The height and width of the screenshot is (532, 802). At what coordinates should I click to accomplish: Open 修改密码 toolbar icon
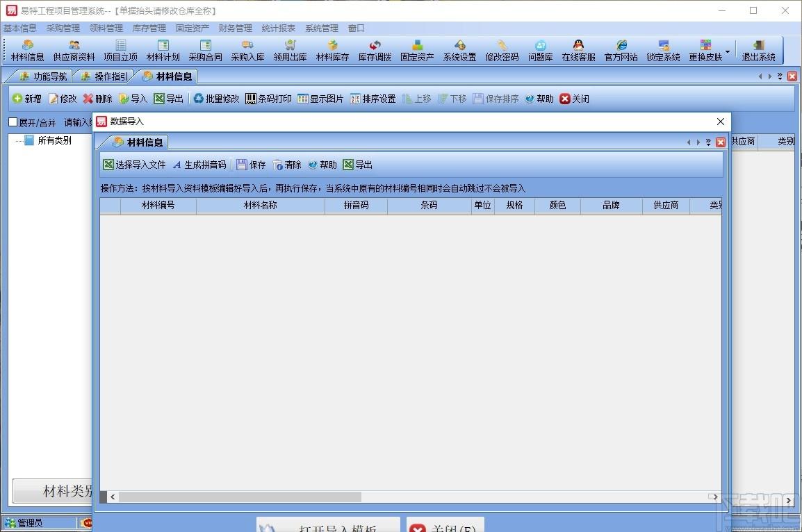tap(502, 51)
